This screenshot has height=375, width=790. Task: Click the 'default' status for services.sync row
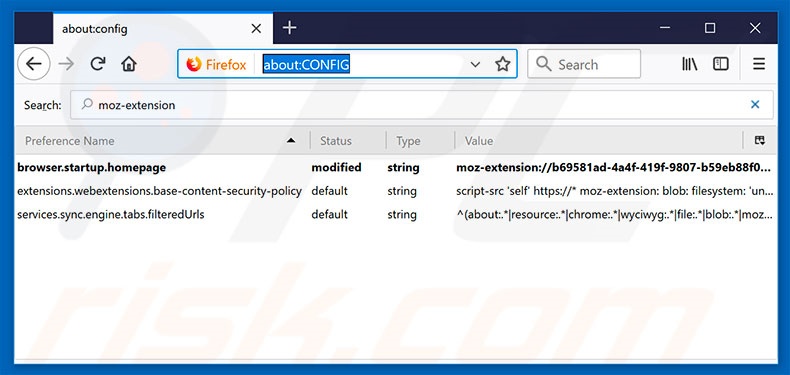(x=329, y=215)
